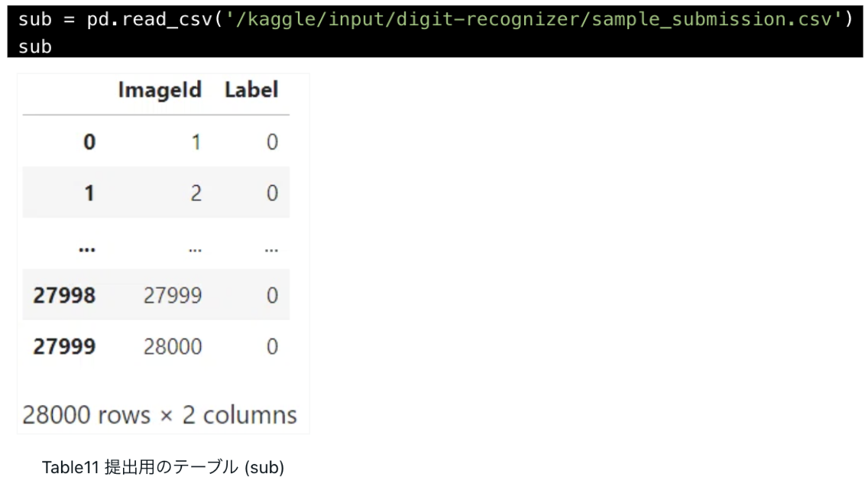Click row index 27999
The height and width of the screenshot is (480, 868).
(x=64, y=346)
